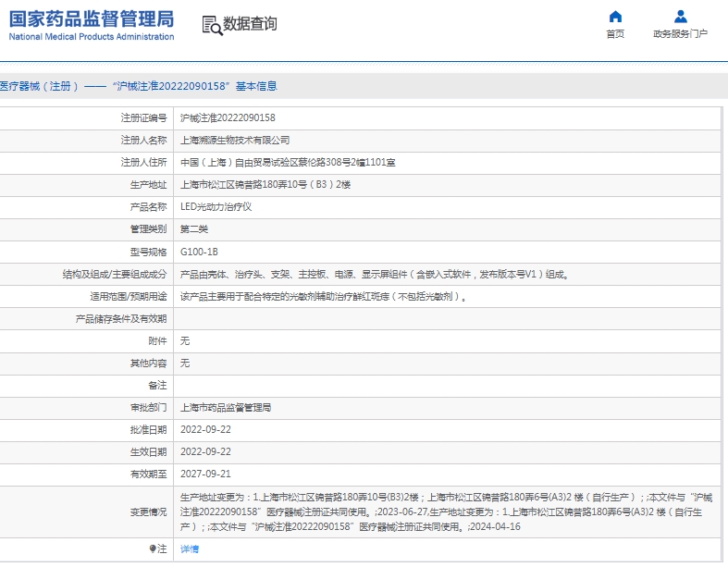Image resolution: width=728 pixels, height=567 pixels.
Task: Click registrant name 上海溯源生物技术有限公司
Action: [235, 141]
